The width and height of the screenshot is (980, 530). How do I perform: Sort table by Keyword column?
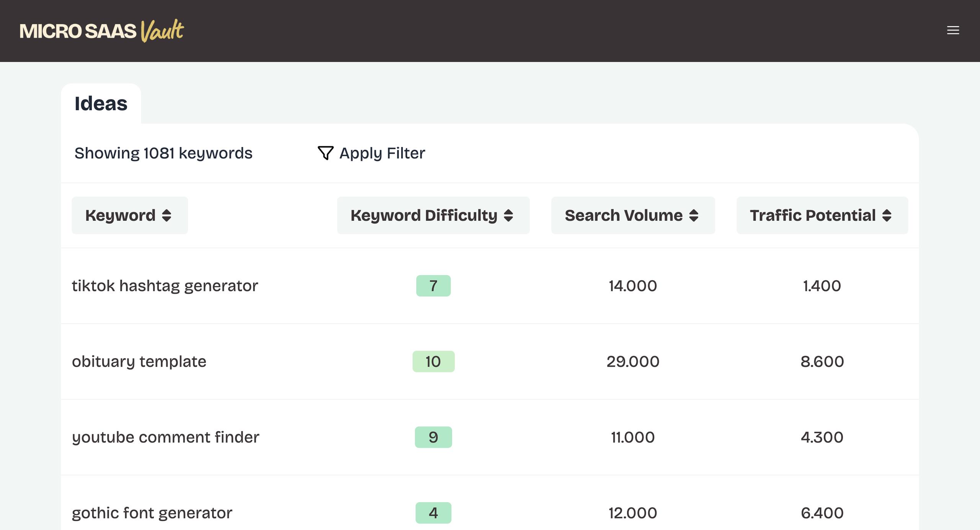point(120,215)
